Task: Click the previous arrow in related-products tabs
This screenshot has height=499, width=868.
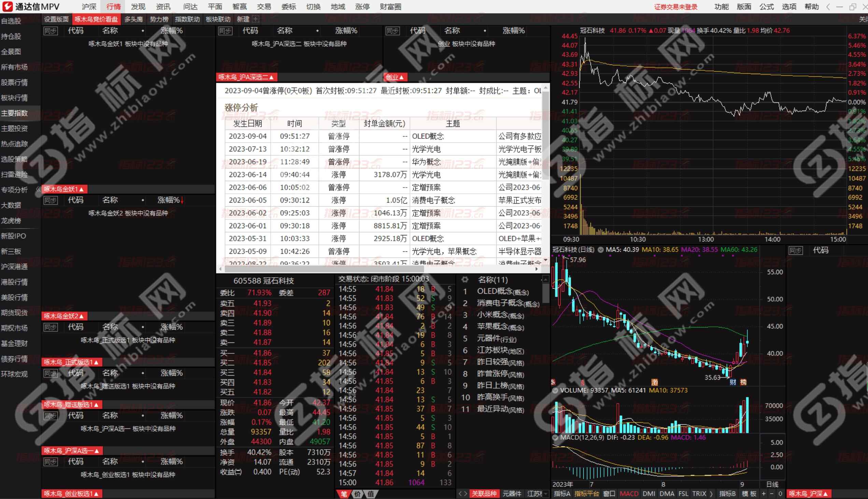Action: tap(460, 494)
